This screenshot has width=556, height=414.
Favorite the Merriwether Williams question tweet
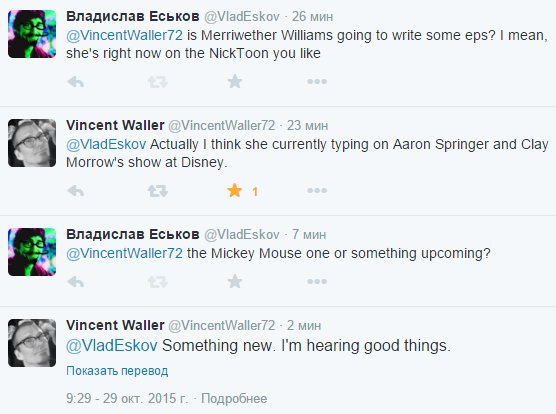tap(235, 82)
